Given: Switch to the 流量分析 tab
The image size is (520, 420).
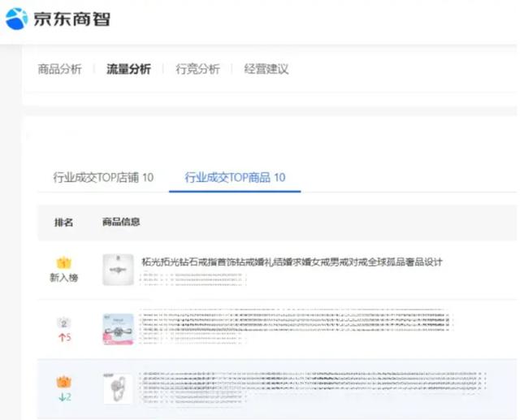Looking at the screenshot, I should 128,69.
